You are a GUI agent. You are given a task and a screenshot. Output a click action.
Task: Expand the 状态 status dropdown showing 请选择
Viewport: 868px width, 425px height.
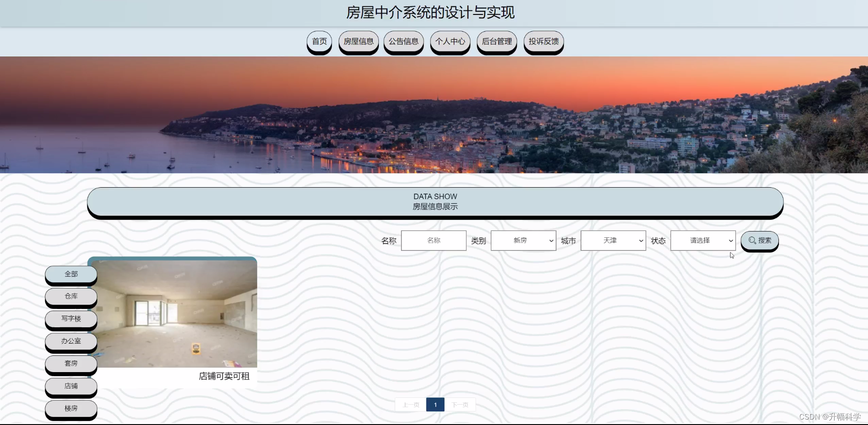703,240
